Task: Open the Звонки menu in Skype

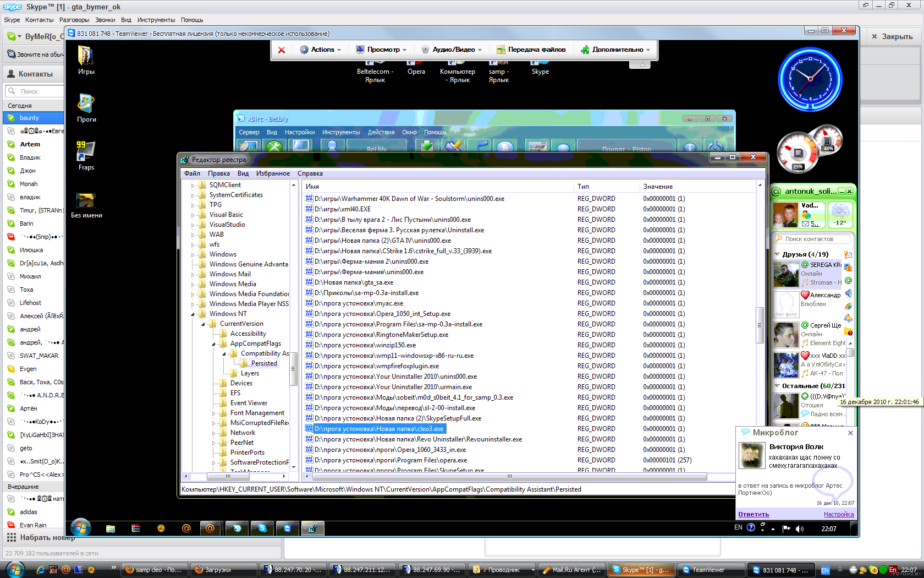Action: 105,20
